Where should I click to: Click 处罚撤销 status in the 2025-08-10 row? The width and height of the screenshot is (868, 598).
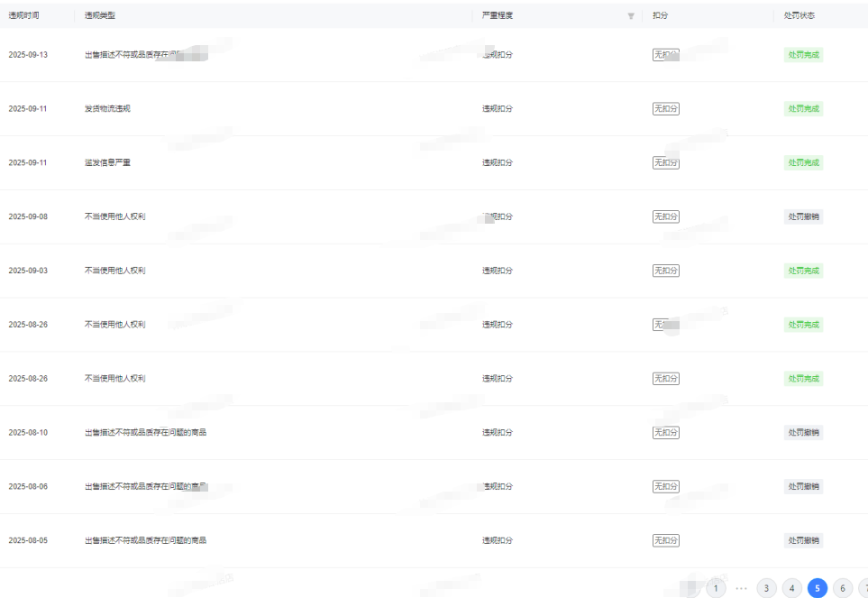point(803,432)
